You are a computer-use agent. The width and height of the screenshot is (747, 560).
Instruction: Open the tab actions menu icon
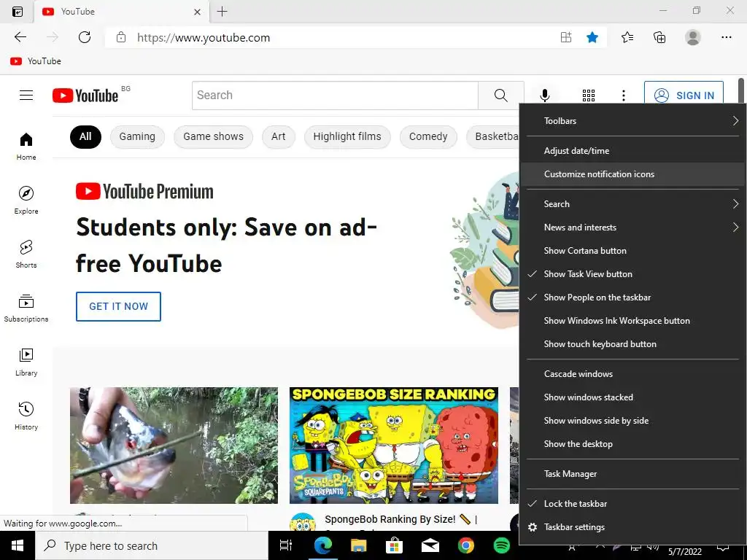tap(18, 12)
